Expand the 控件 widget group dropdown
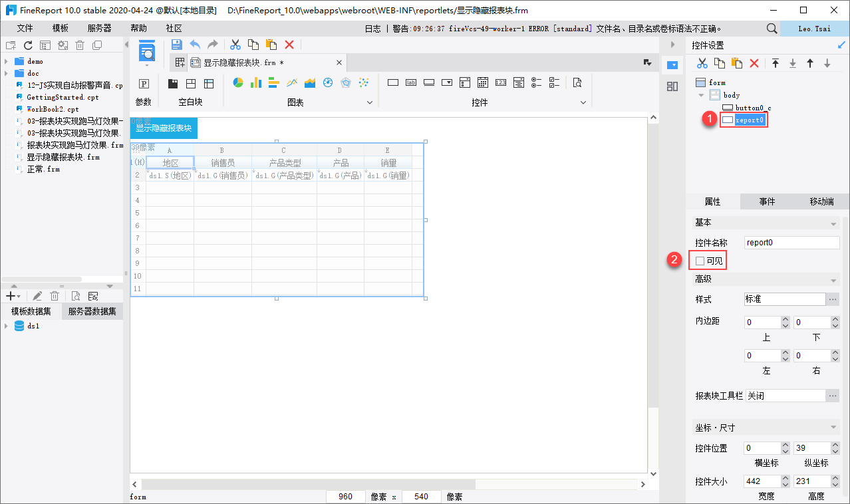 click(x=583, y=102)
